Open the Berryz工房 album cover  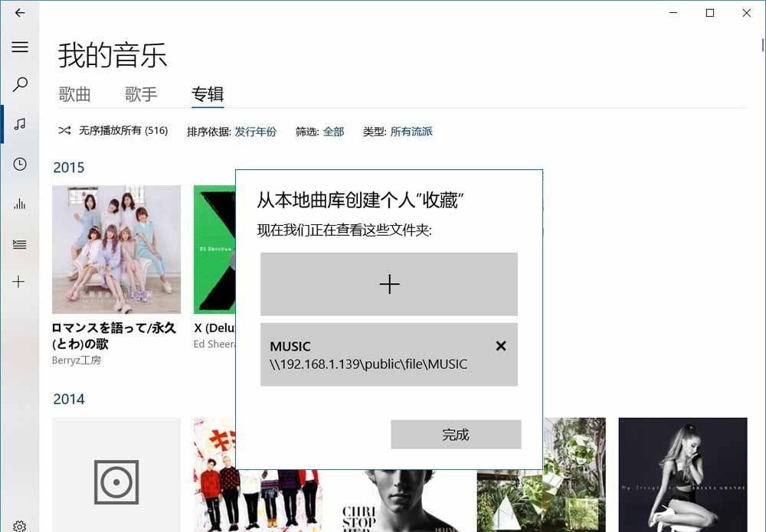click(116, 250)
